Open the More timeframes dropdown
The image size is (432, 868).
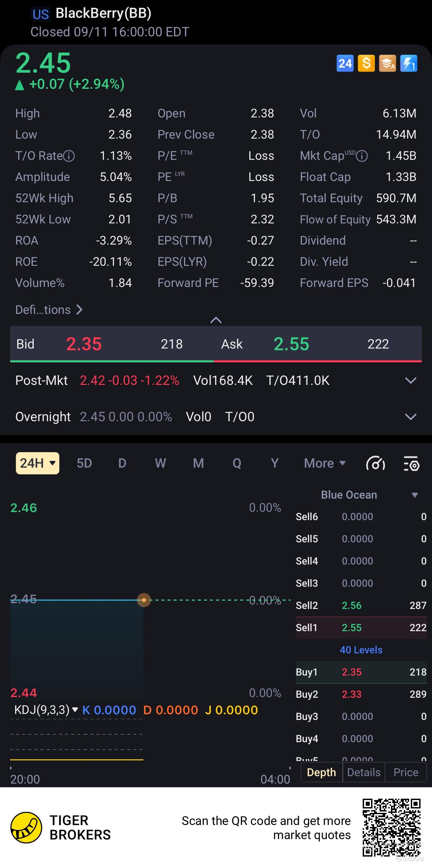pyautogui.click(x=325, y=463)
